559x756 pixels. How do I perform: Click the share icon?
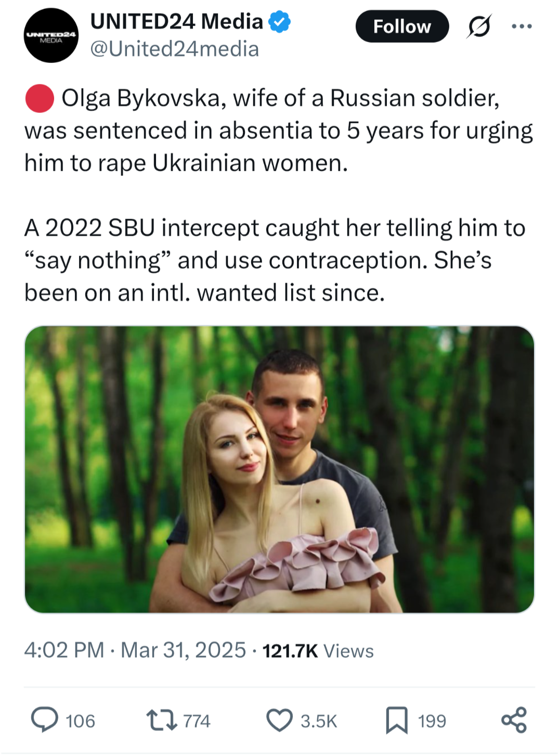(x=514, y=721)
